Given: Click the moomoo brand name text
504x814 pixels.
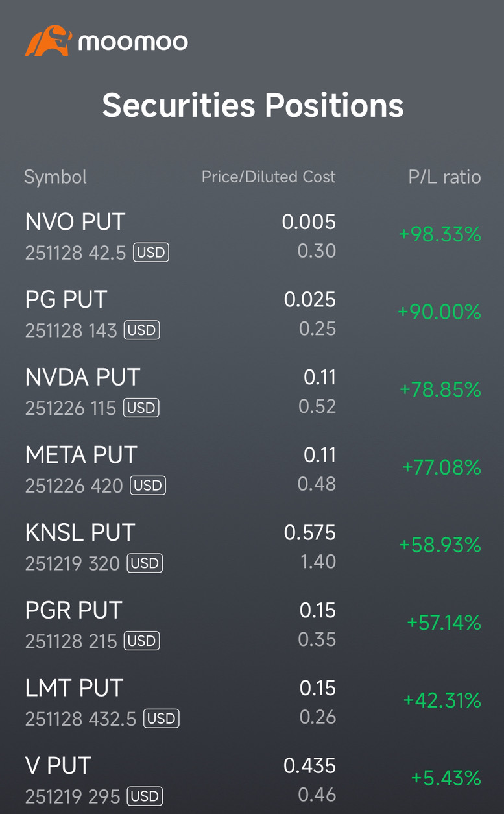Looking at the screenshot, I should (133, 42).
